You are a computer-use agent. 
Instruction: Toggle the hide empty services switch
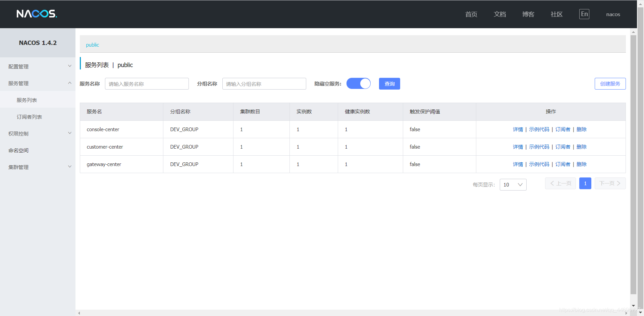coord(359,84)
